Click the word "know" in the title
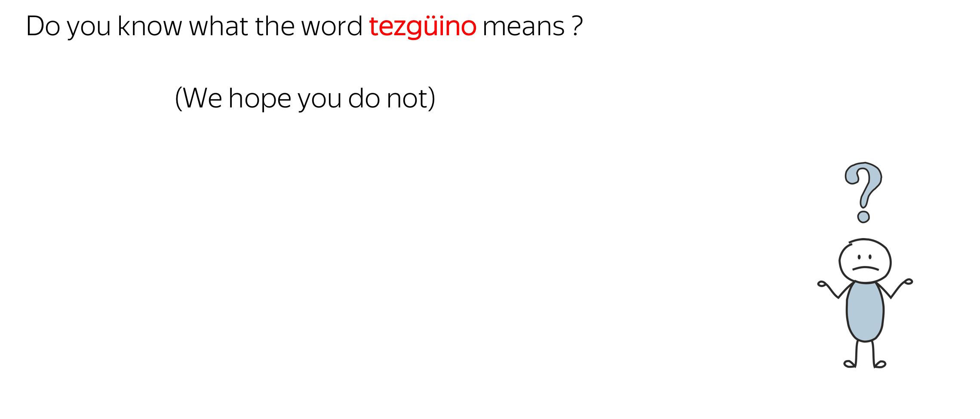 point(150,27)
